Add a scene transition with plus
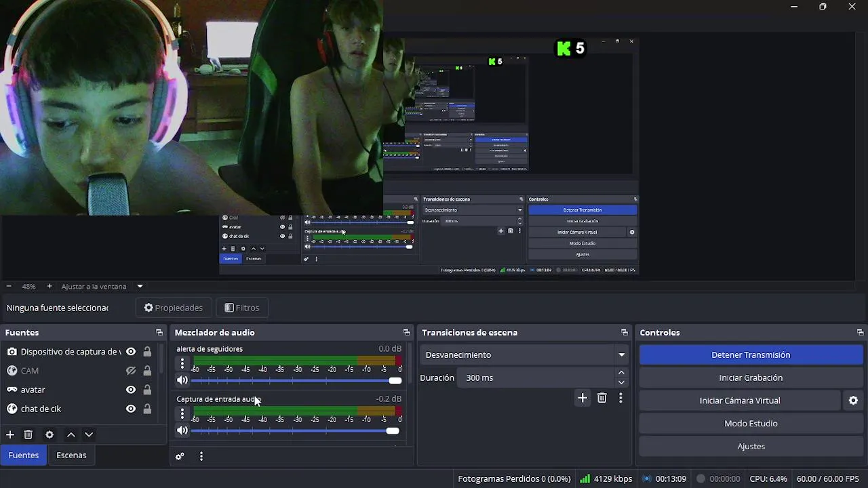The height and width of the screenshot is (488, 868). pos(583,398)
